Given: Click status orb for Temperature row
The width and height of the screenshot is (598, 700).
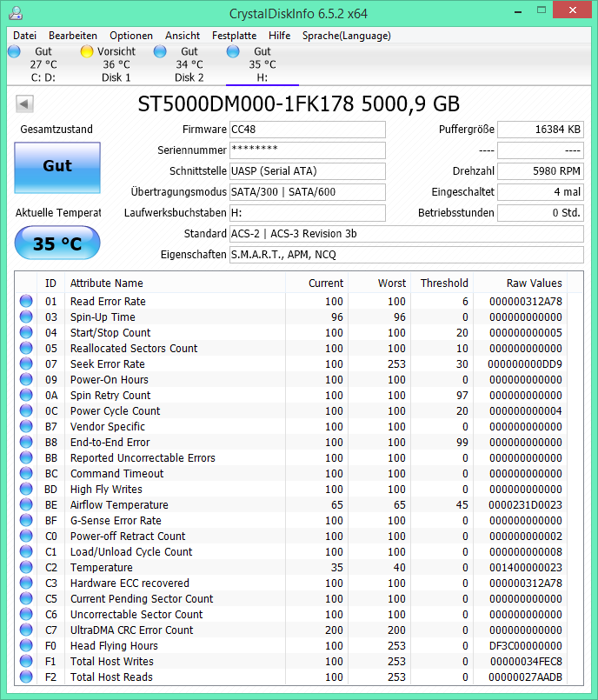Looking at the screenshot, I should coord(26,566).
